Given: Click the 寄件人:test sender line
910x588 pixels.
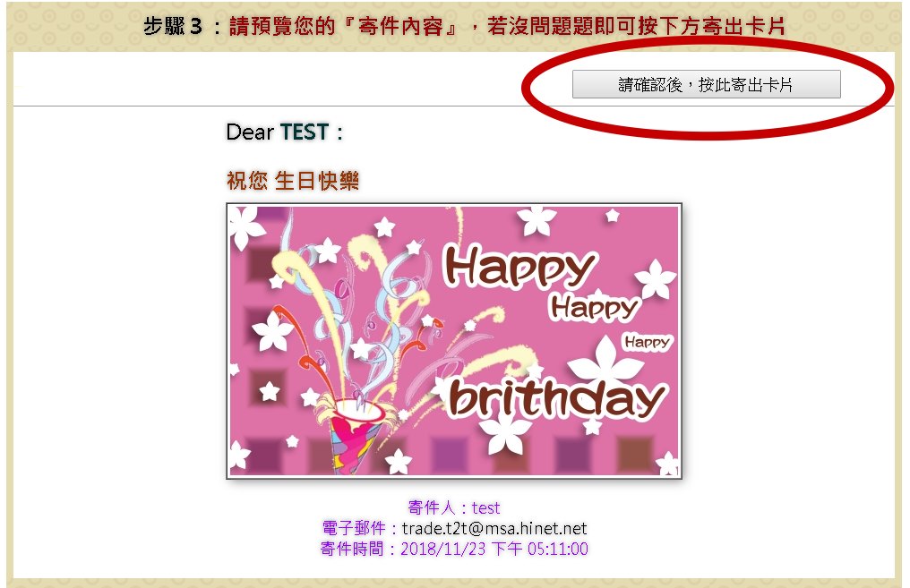Looking at the screenshot, I should tap(454, 508).
